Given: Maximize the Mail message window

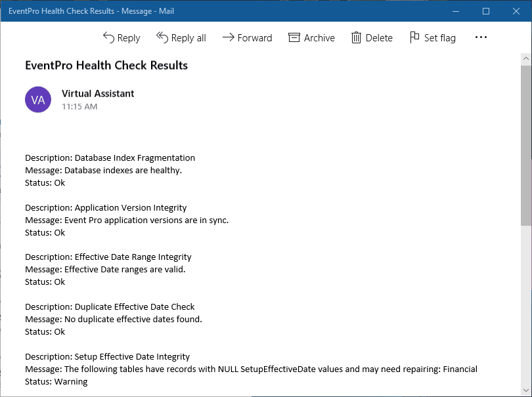Looking at the screenshot, I should pyautogui.click(x=486, y=11).
